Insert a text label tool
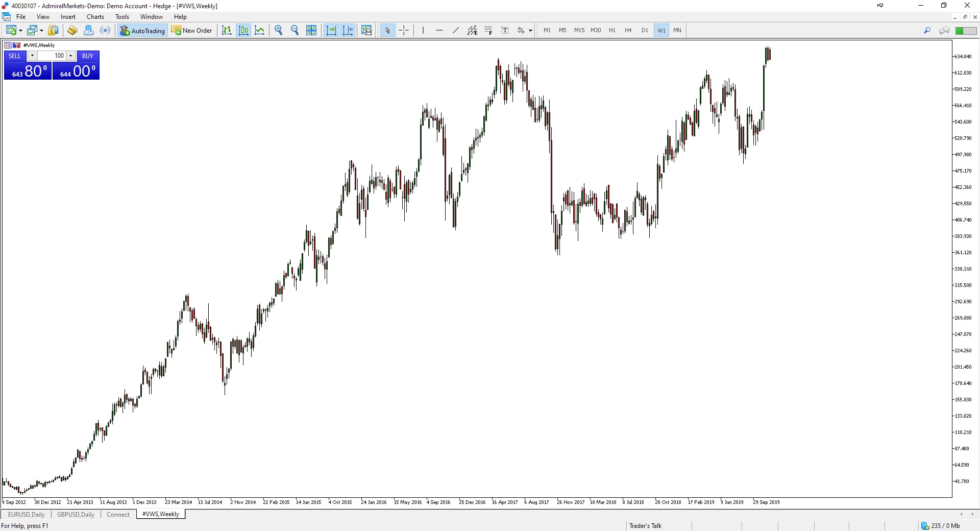 click(x=505, y=30)
